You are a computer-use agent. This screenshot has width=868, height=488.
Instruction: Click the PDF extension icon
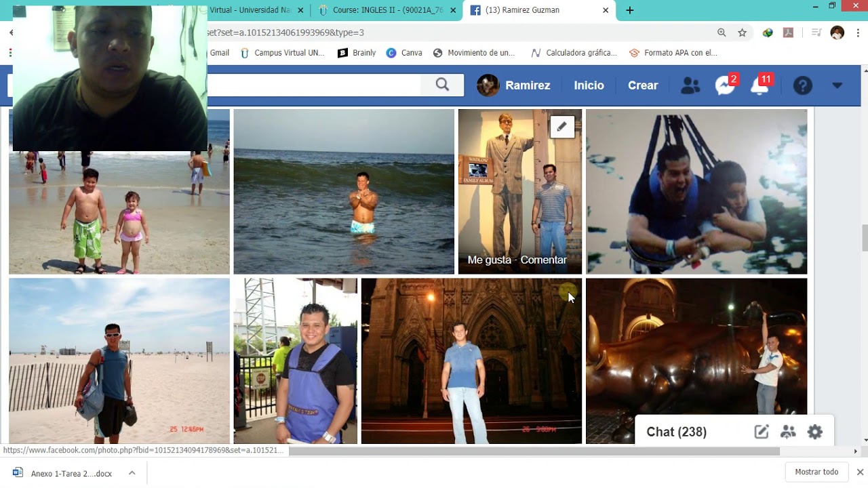788,33
